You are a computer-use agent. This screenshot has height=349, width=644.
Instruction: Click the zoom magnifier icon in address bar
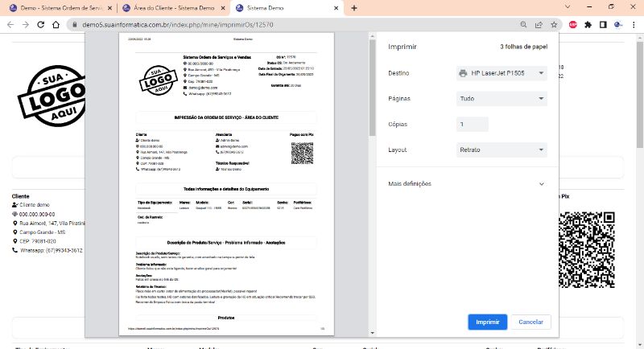click(x=524, y=25)
